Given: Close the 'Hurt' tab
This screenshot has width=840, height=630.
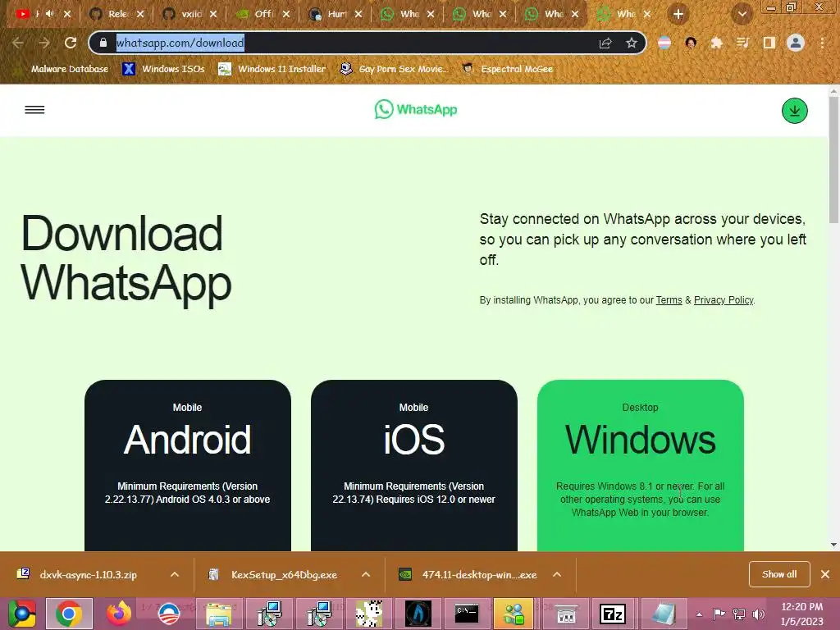Looking at the screenshot, I should [358, 14].
